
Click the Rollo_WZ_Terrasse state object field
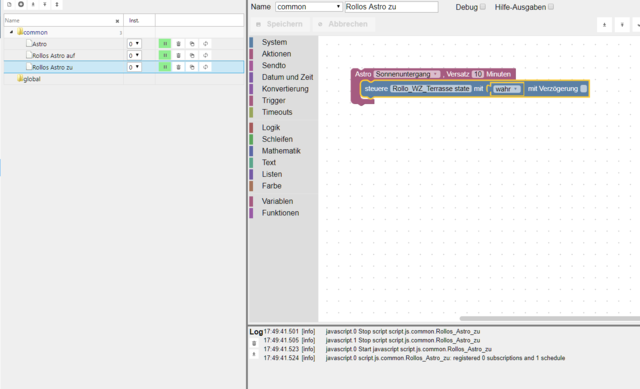(431, 89)
